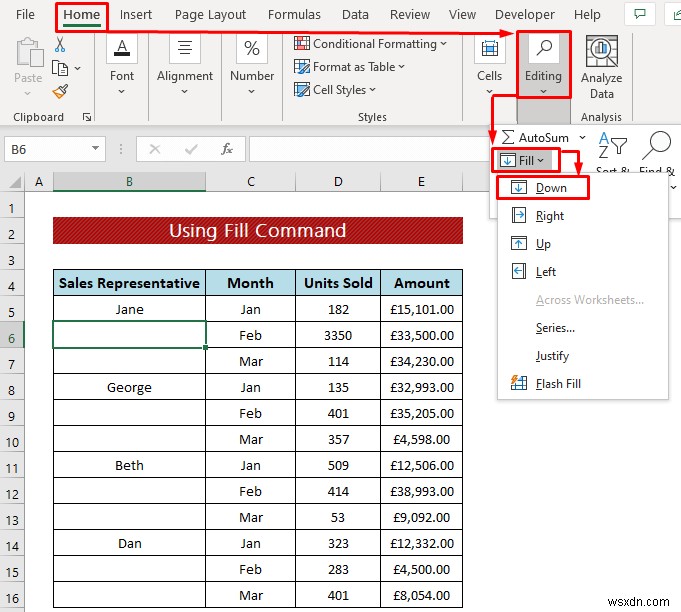Choose Right from the Fill menu
681x612 pixels.
[x=582, y=216]
